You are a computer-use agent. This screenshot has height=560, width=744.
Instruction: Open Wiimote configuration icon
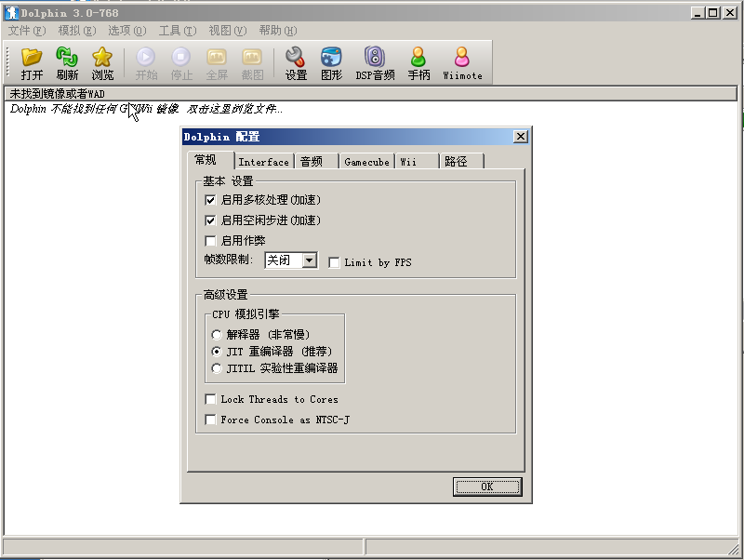pyautogui.click(x=462, y=63)
